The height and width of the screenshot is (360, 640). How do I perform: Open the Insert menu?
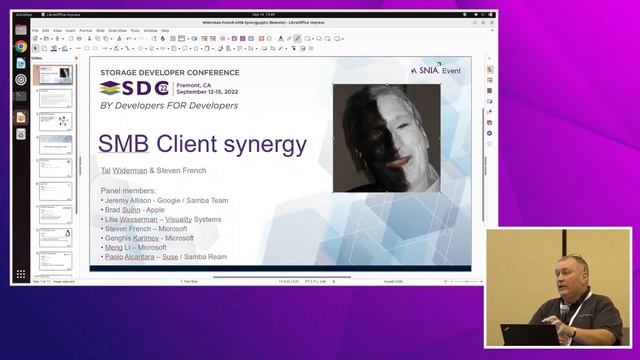tap(71, 31)
